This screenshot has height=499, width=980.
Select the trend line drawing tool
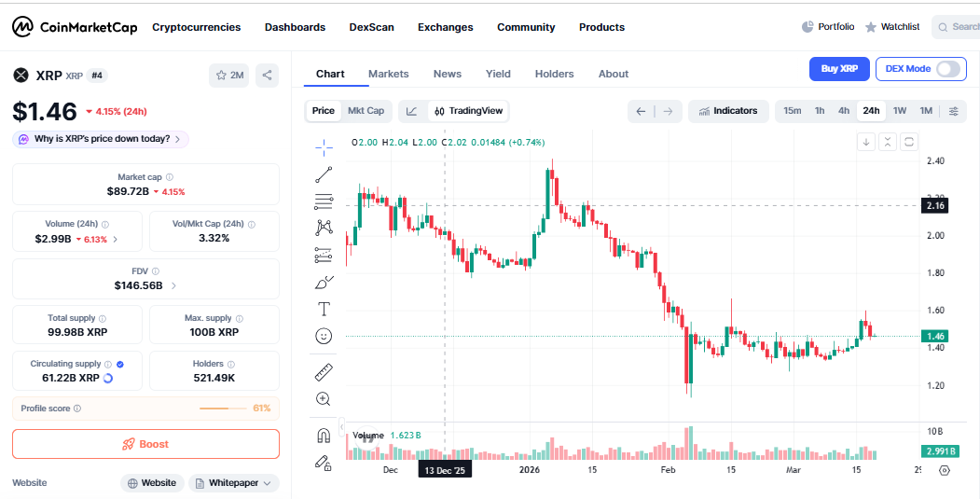pos(324,173)
